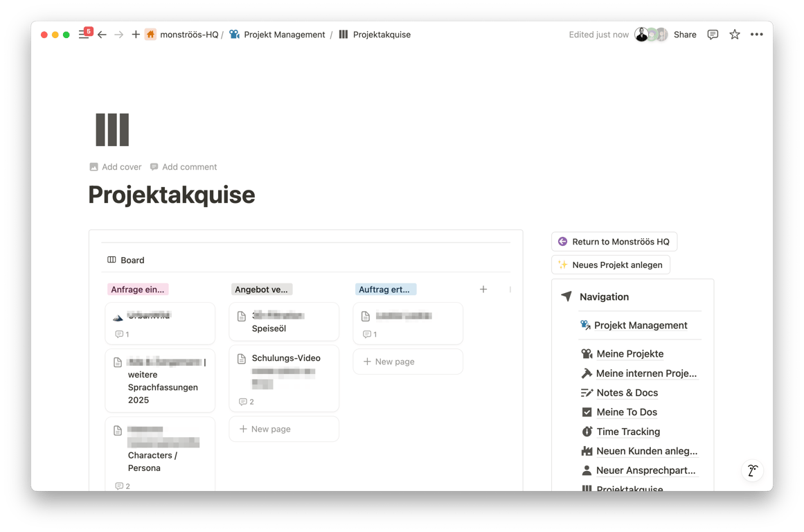Click Add cover above the page title
The width and height of the screenshot is (804, 532).
(x=115, y=166)
